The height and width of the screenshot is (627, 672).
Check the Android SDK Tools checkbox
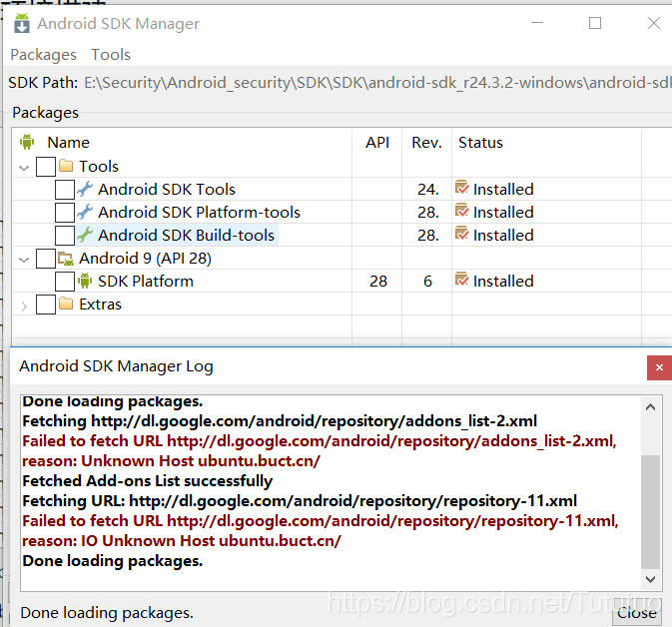(x=65, y=190)
